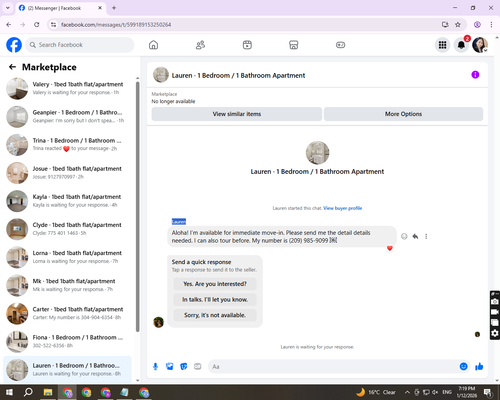Screen dimensions: 500x400
Task: Click View similar items button
Action: point(237,114)
